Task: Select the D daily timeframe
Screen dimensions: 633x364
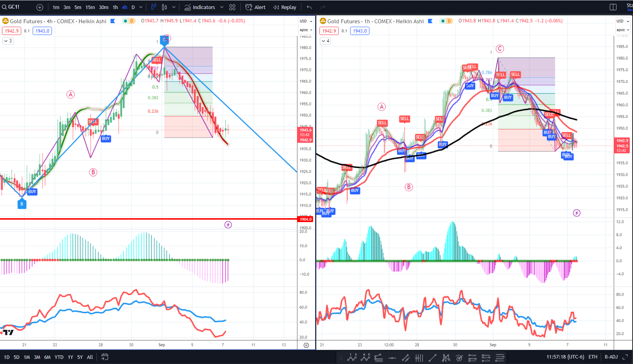Action: [x=133, y=7]
